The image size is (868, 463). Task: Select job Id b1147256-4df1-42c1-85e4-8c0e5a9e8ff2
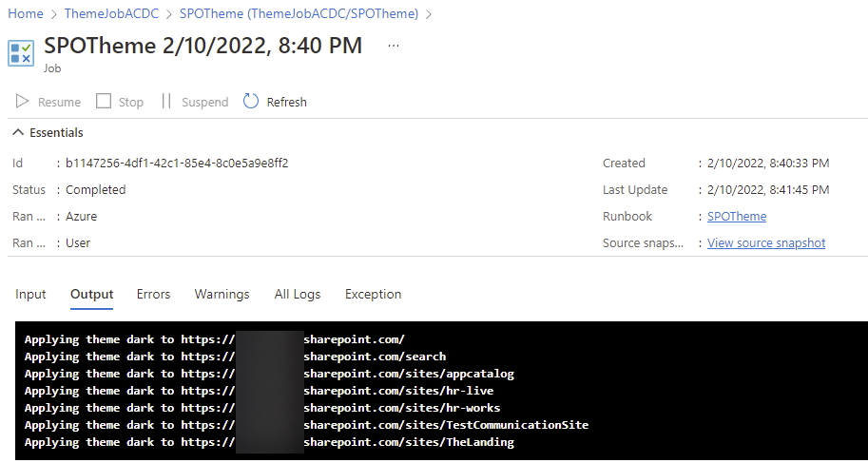pos(177,164)
